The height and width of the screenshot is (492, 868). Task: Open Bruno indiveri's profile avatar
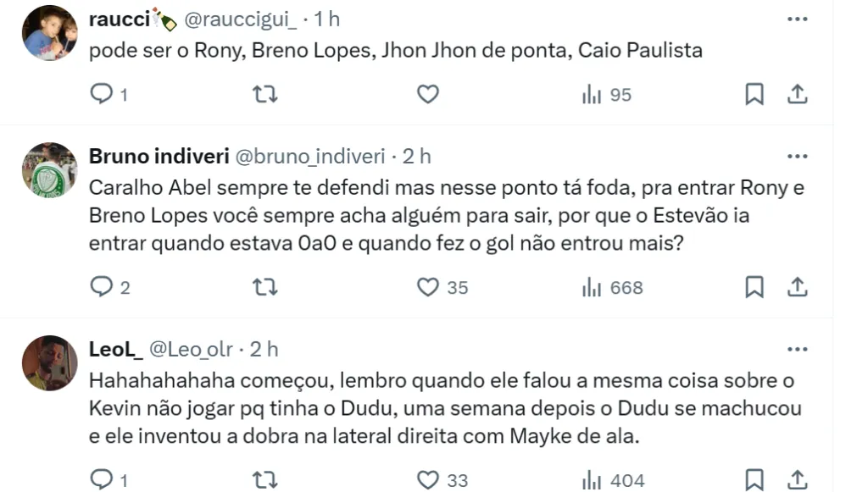(49, 170)
